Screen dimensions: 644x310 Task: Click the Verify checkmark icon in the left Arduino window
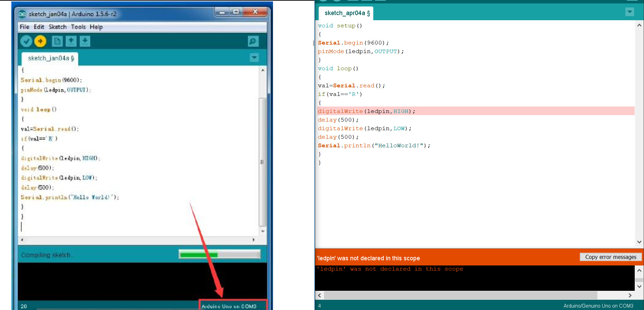(x=26, y=41)
